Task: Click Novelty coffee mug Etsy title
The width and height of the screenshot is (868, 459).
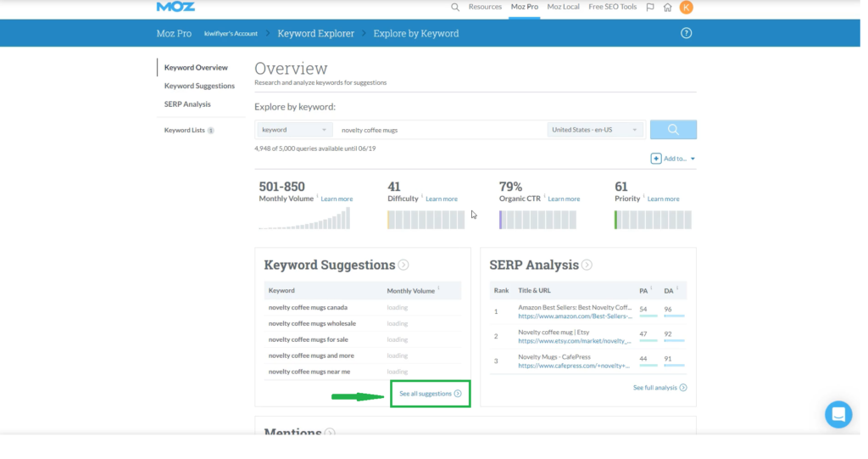Action: tap(554, 332)
